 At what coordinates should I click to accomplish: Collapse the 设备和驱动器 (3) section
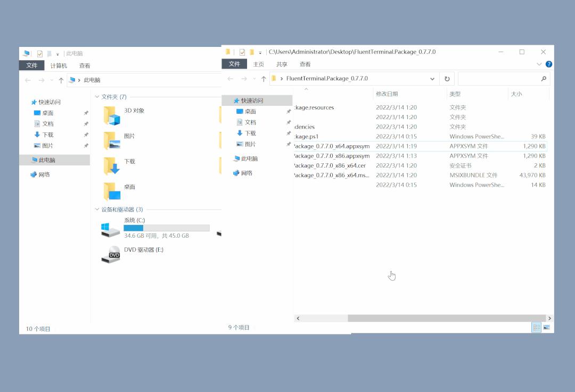[x=96, y=209]
